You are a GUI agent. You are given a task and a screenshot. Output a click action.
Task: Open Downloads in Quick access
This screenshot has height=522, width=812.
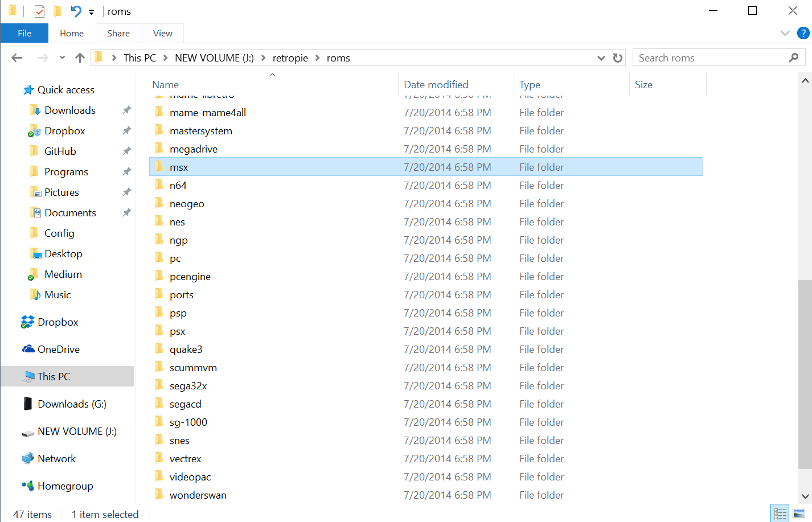tap(63, 110)
